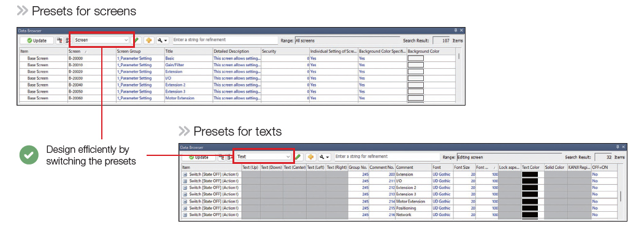Viewport: 644px width, 229px height.
Task: Expand the Switch row with comment Extension
Action: pos(185,174)
